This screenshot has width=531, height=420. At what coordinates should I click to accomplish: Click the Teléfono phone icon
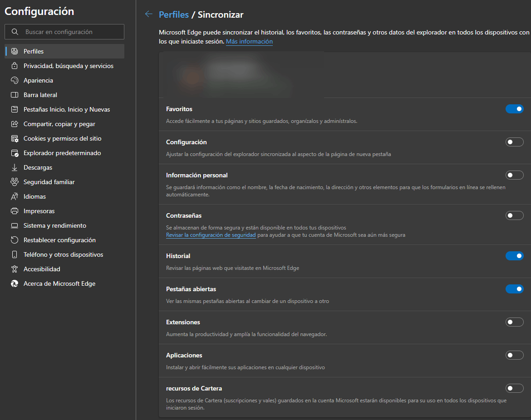click(15, 254)
